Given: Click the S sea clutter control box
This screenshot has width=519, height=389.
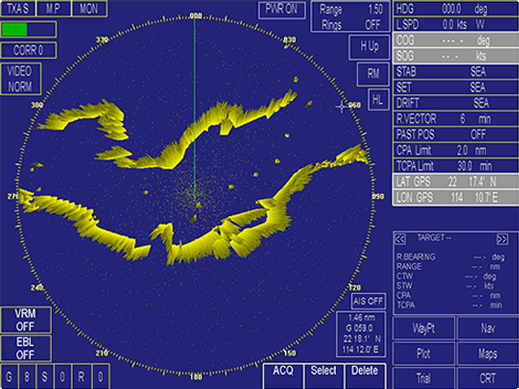Looking at the screenshot, I should (x=45, y=377).
